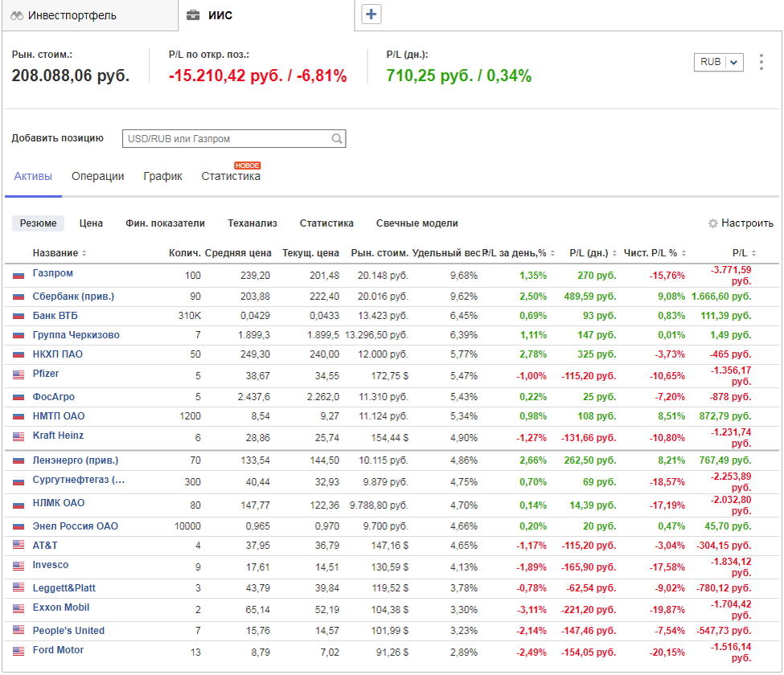The height and width of the screenshot is (675, 784).
Task: Open the Банк ВТБ link
Action: click(55, 316)
